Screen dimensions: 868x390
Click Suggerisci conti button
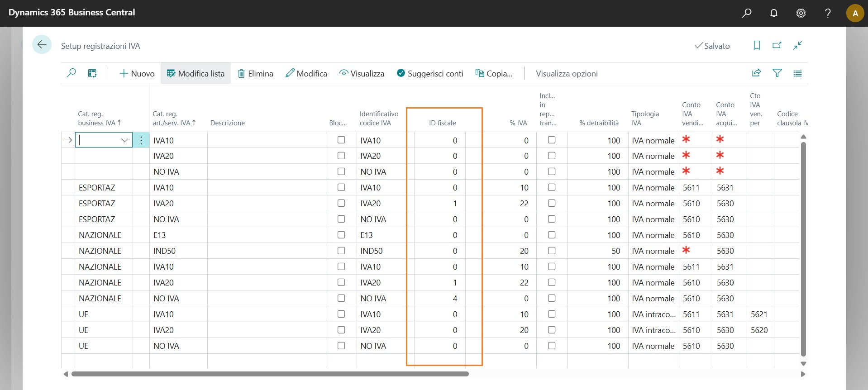[x=430, y=73]
